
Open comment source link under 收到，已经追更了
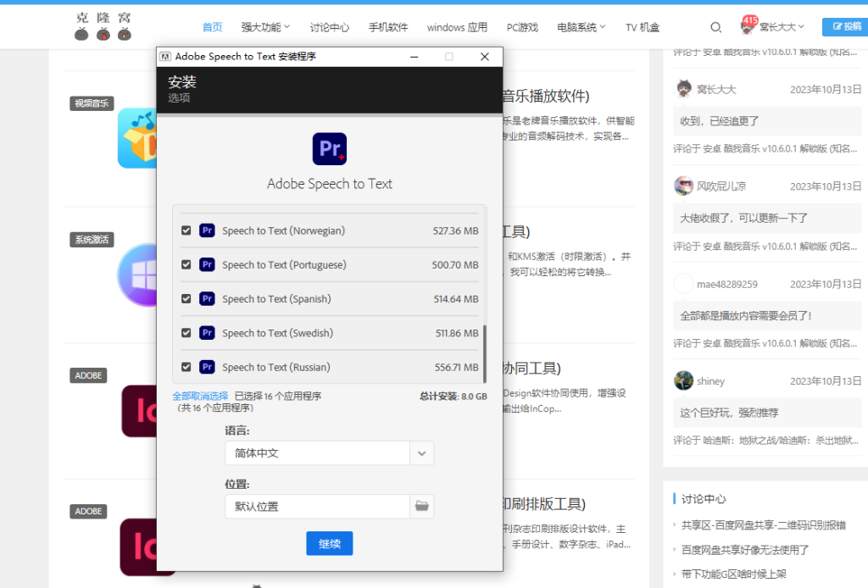tap(765, 149)
